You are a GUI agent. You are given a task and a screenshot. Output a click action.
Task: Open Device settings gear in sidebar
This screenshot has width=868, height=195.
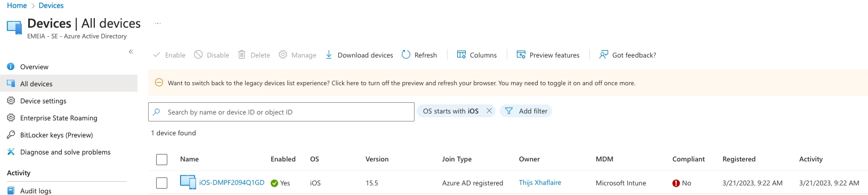[x=11, y=101]
